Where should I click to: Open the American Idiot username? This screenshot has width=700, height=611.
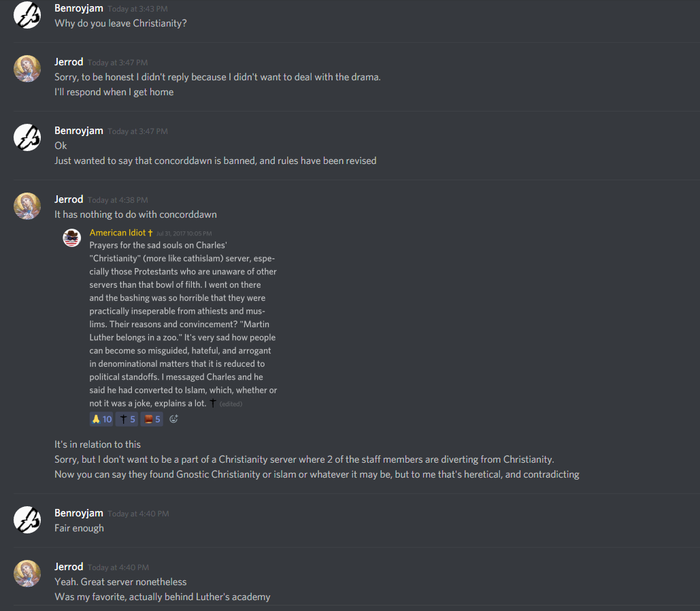tap(118, 233)
